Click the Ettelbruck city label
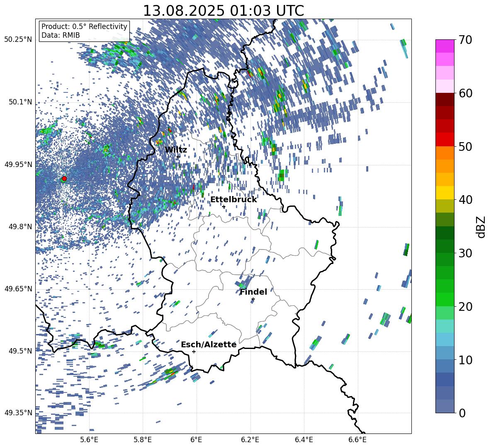491x448 pixels. click(233, 200)
